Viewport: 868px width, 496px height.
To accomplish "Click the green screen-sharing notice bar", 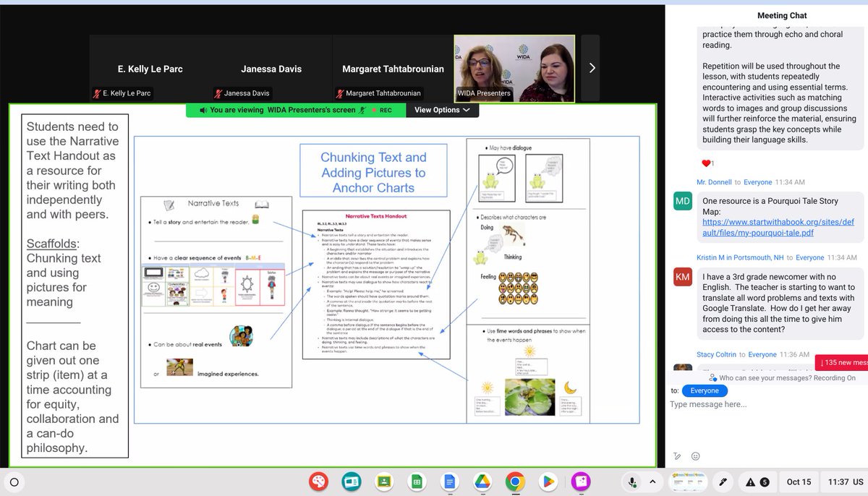I will (x=296, y=110).
